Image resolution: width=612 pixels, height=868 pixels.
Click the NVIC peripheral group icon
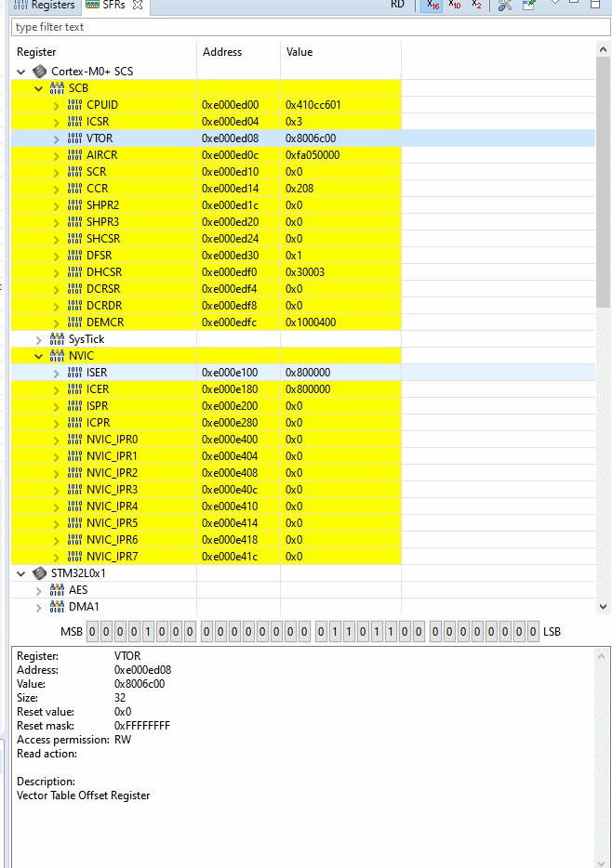[x=57, y=355]
